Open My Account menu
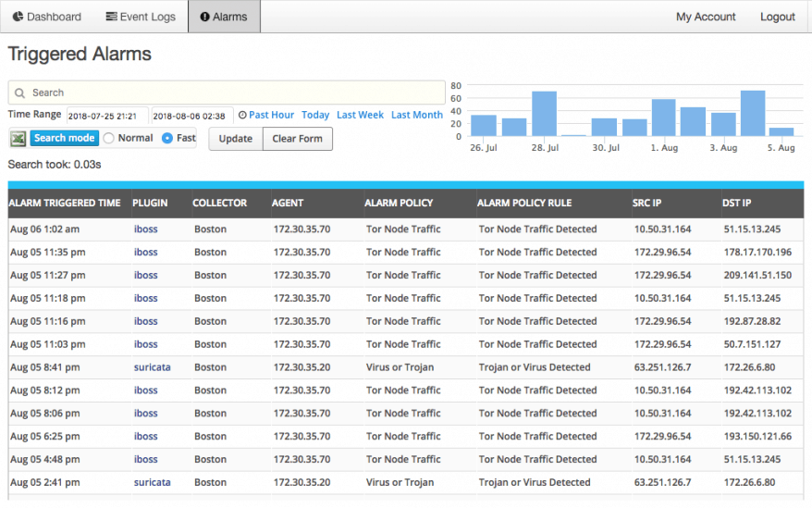The height and width of the screenshot is (508, 812). tap(706, 17)
